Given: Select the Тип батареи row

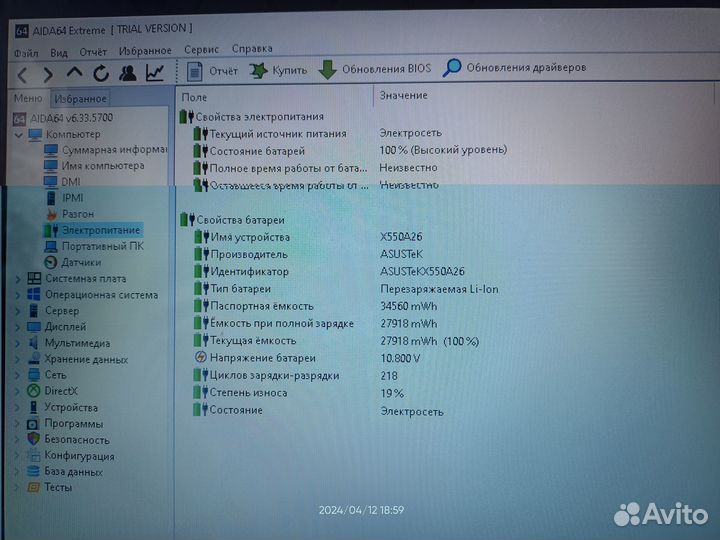Looking at the screenshot, I should pyautogui.click(x=346, y=289).
